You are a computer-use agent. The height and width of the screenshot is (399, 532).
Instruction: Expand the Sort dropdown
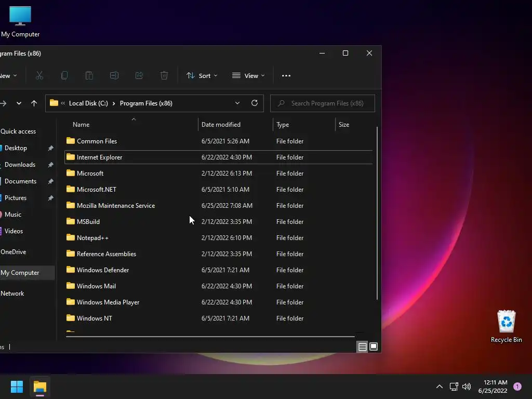point(202,76)
